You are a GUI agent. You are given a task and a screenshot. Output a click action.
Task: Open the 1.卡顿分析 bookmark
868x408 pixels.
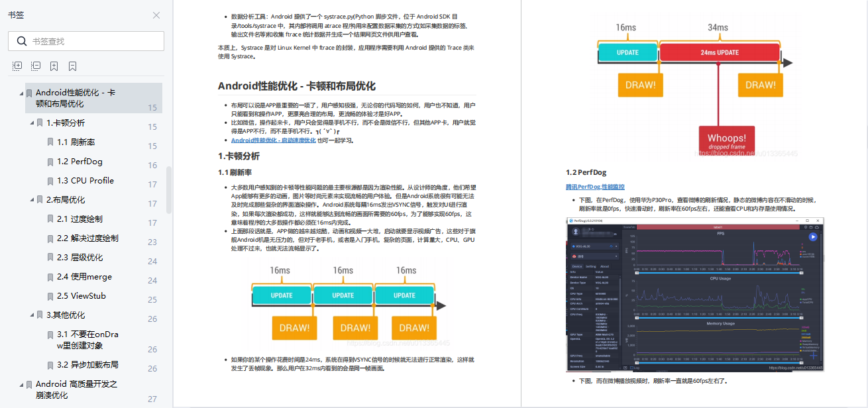coord(66,123)
